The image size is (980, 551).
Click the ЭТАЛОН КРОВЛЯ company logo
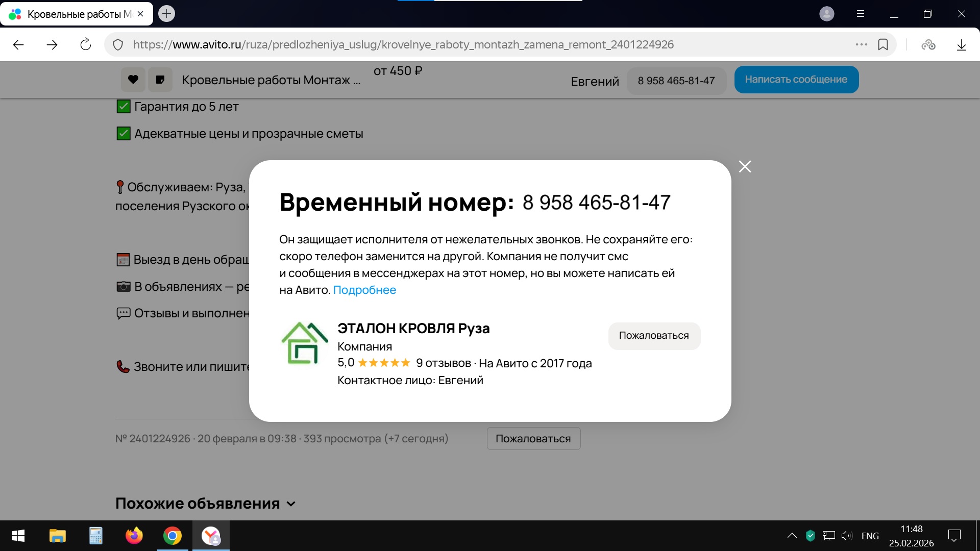pos(305,343)
